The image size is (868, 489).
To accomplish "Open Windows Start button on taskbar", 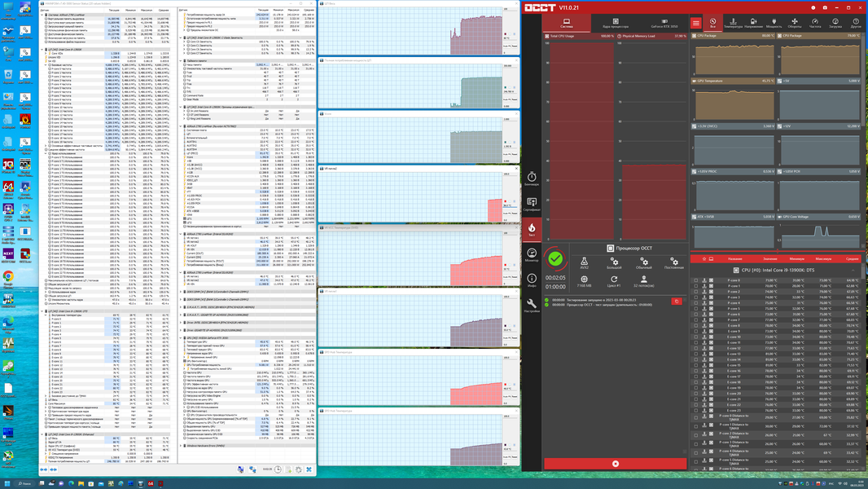I will pyautogui.click(x=7, y=483).
